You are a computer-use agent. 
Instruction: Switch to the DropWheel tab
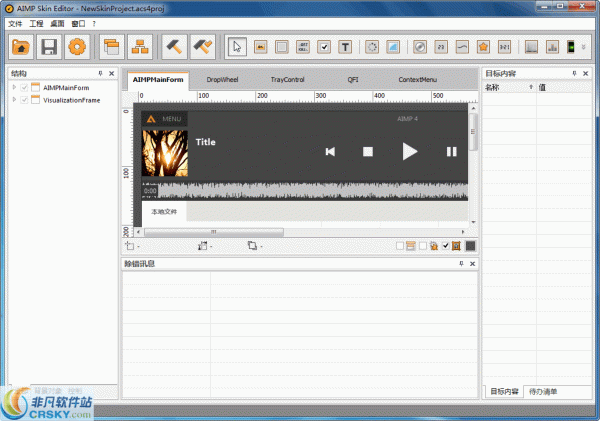click(223, 78)
